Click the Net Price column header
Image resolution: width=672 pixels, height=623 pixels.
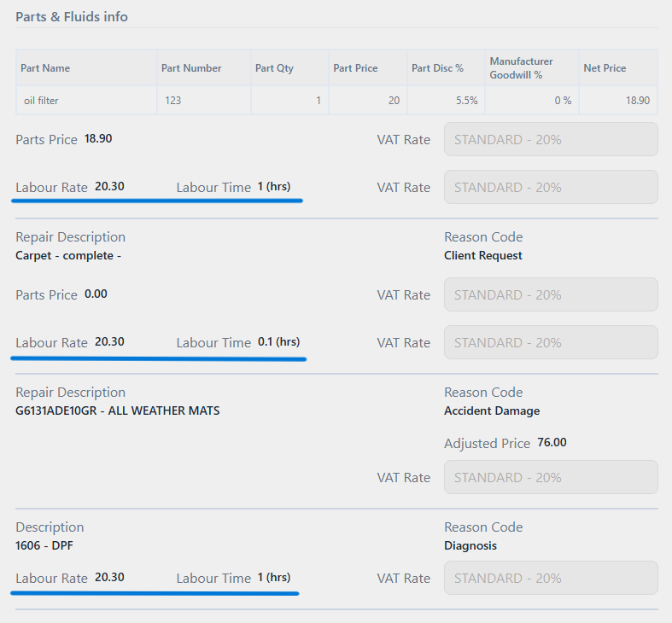tap(605, 68)
